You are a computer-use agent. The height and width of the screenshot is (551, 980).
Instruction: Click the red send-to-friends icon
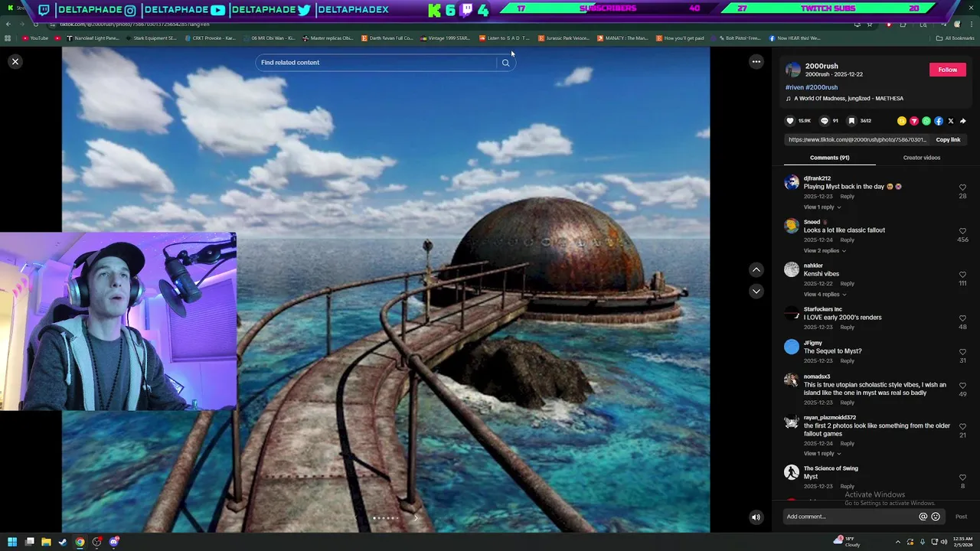(914, 121)
